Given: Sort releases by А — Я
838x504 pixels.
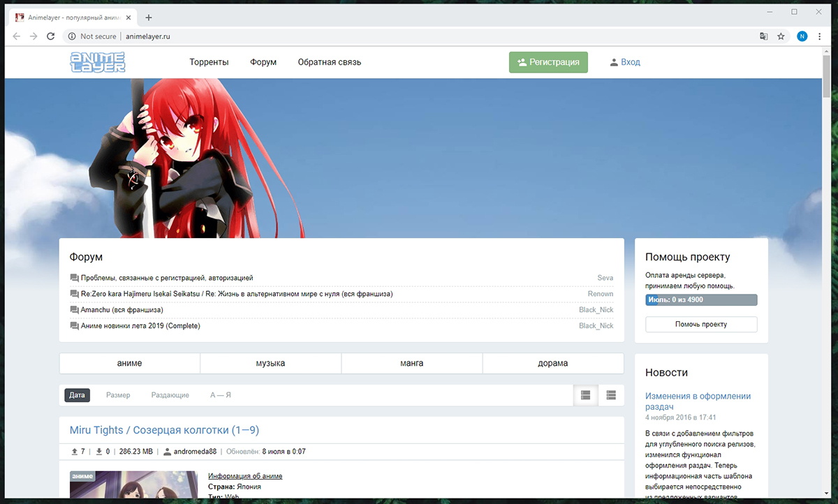Looking at the screenshot, I should [x=221, y=395].
